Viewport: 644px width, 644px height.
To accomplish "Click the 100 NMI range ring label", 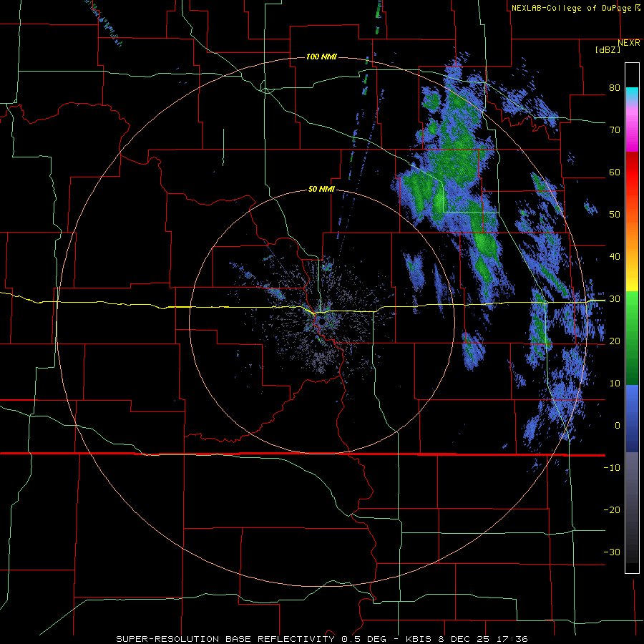I will [x=321, y=57].
